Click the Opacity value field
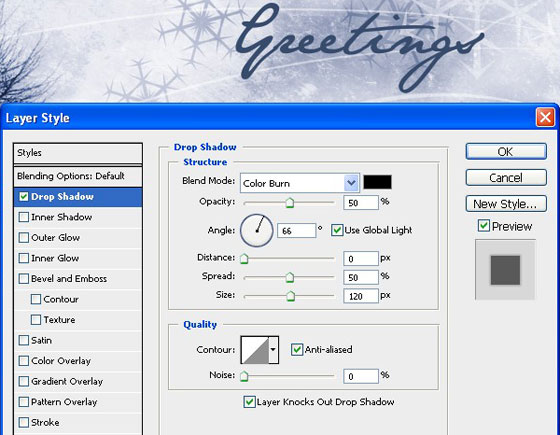This screenshot has width=560, height=435. click(361, 202)
